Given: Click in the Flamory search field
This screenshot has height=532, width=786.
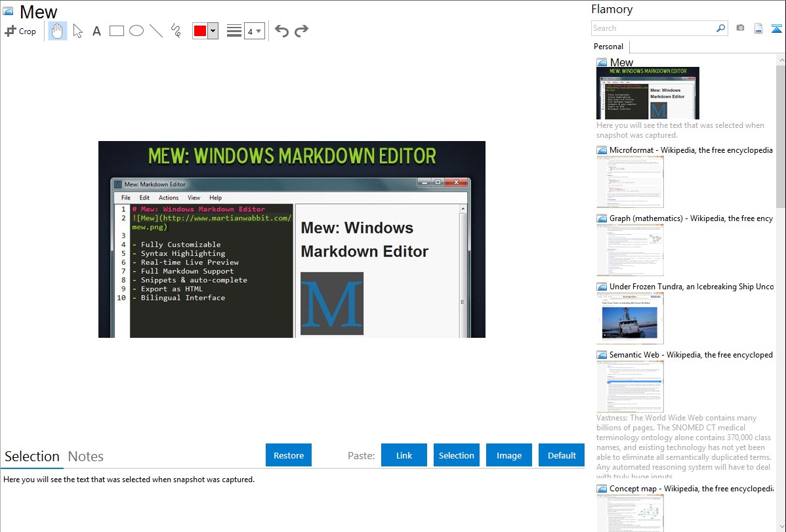Looking at the screenshot, I should 653,28.
